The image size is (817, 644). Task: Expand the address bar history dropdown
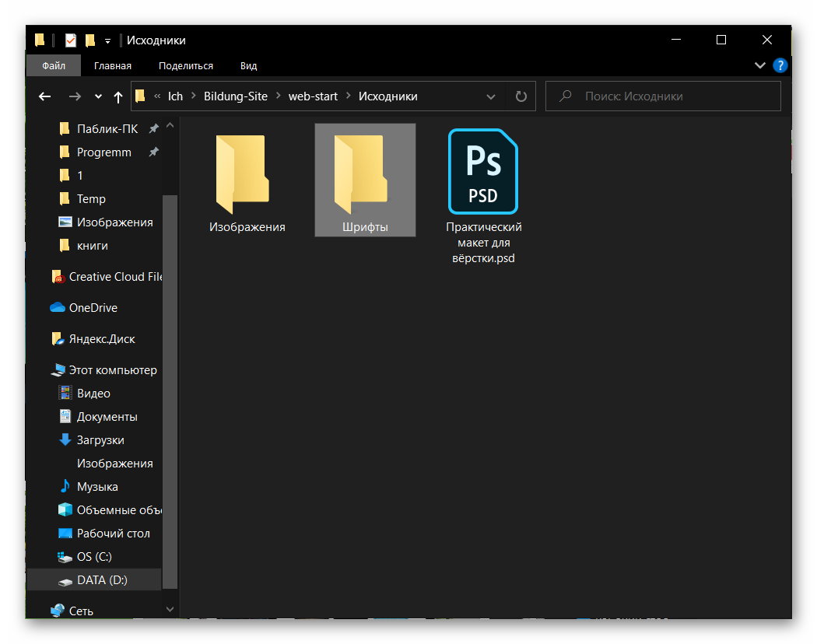[490, 96]
